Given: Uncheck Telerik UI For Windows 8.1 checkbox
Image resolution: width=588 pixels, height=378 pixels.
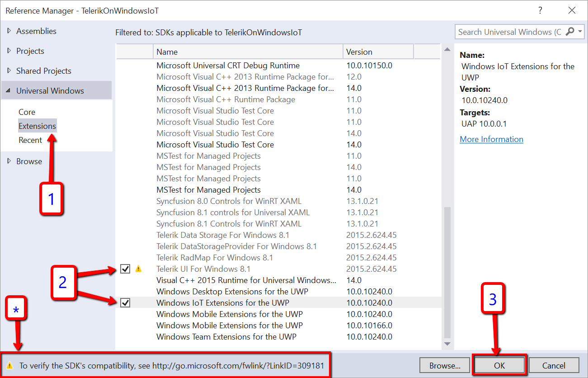Looking at the screenshot, I should coord(126,269).
